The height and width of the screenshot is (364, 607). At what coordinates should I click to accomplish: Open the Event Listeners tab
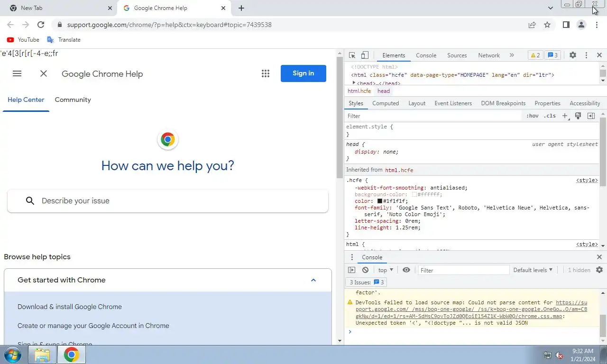pyautogui.click(x=453, y=103)
